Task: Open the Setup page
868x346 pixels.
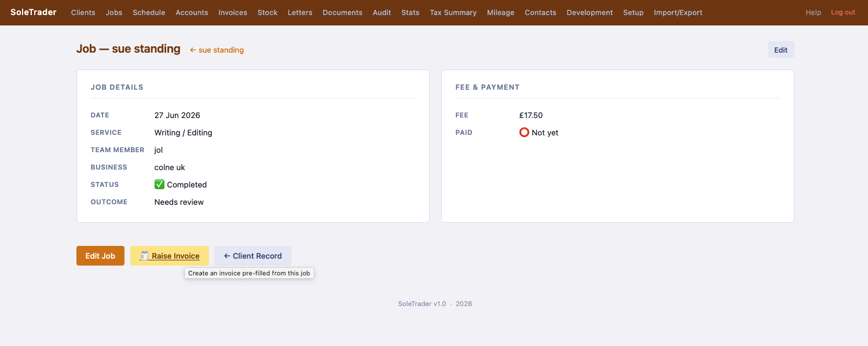Action: point(633,13)
